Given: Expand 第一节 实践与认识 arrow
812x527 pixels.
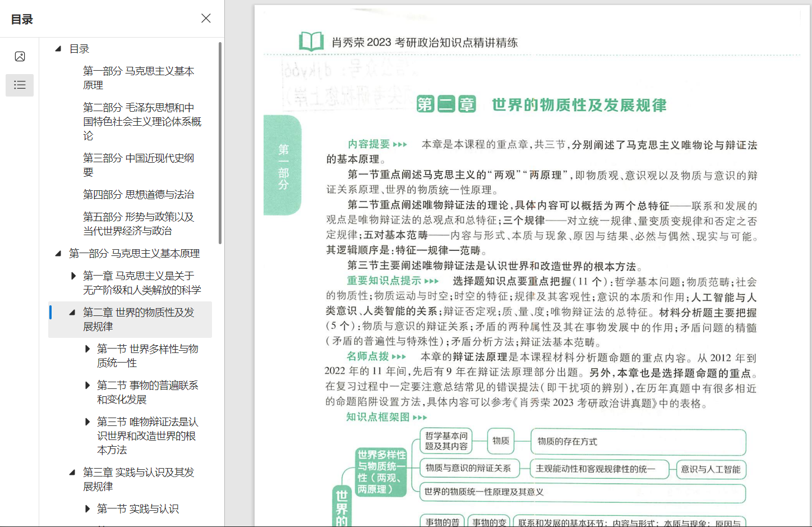Looking at the screenshot, I should click(x=87, y=508).
